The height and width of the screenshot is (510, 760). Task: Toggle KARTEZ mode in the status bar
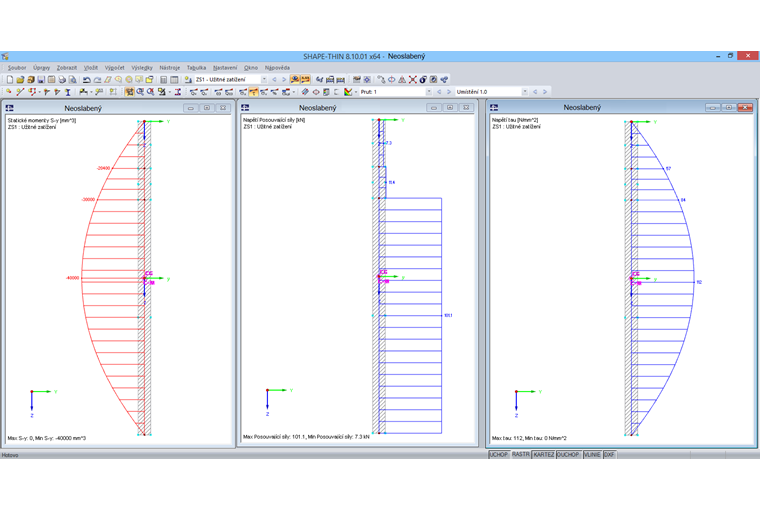tap(544, 455)
